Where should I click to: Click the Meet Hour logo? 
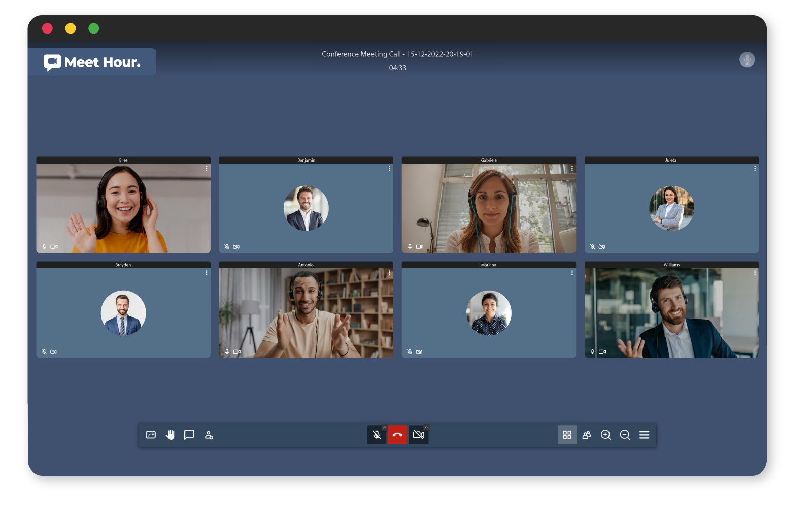click(x=92, y=62)
